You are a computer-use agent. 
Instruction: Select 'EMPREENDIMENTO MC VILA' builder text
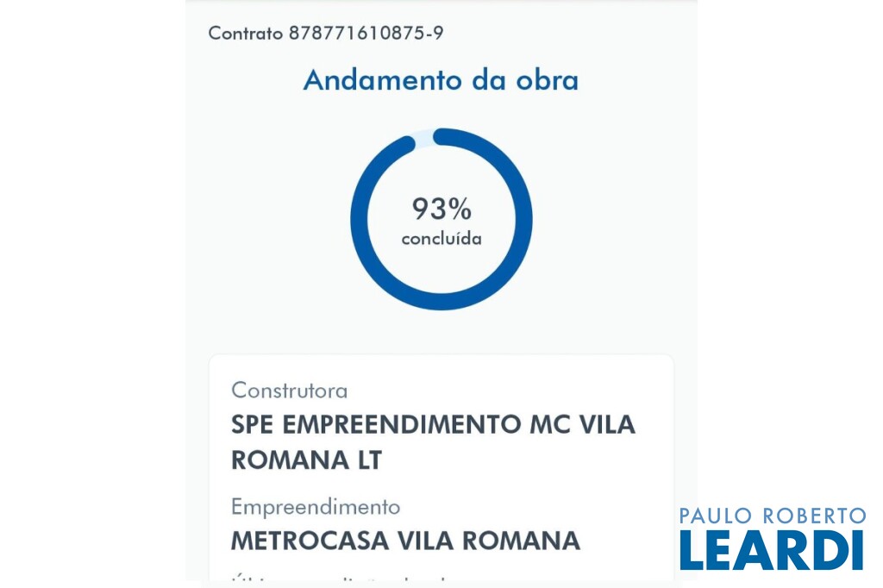(460, 424)
